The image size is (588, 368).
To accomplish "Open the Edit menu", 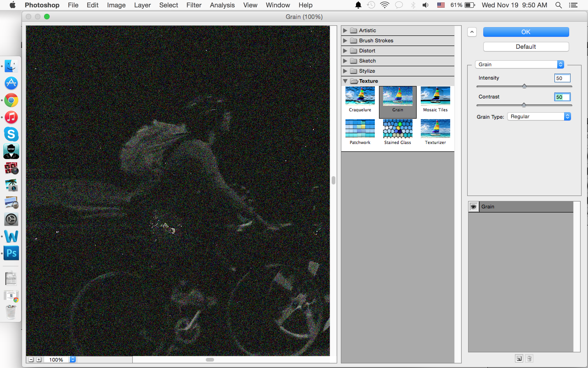I will [x=93, y=5].
